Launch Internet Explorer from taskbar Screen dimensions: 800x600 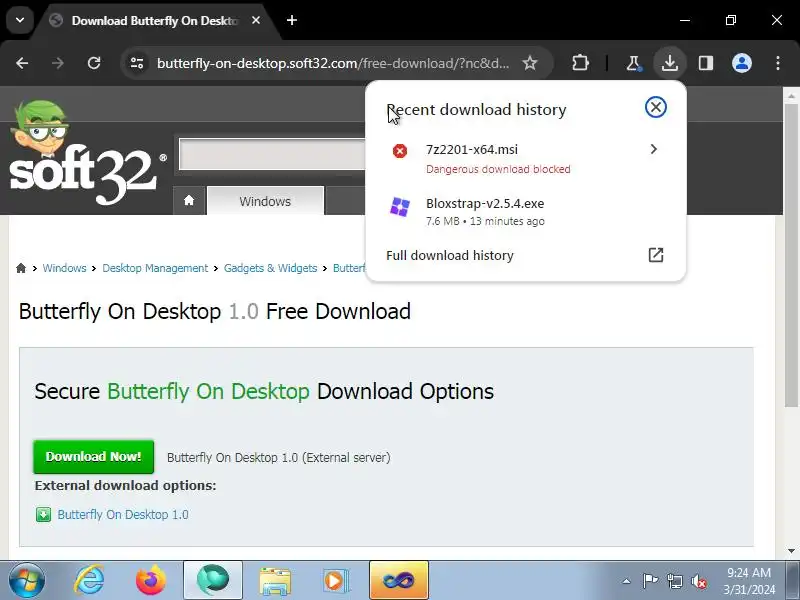pos(89,581)
